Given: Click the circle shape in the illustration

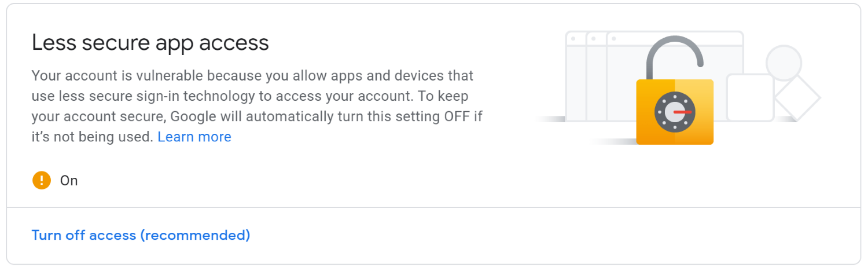Looking at the screenshot, I should pos(784,63).
